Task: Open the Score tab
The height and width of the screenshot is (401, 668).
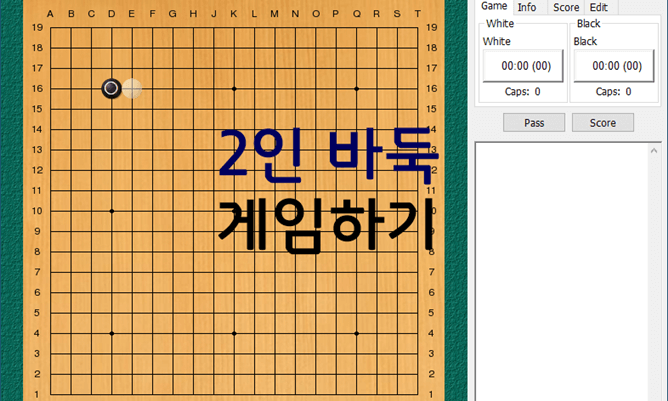Action: 566,7
